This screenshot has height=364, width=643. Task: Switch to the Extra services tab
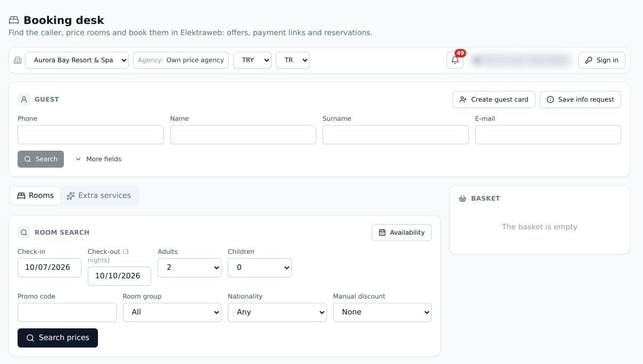(x=99, y=196)
